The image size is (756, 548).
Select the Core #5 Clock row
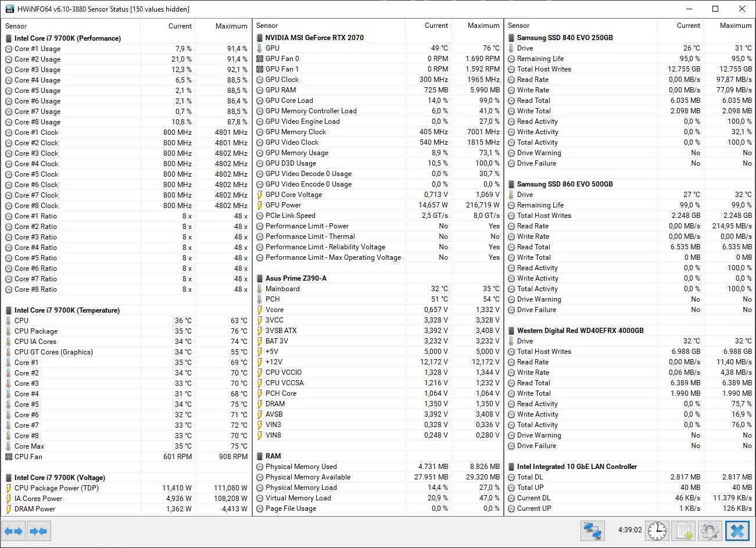click(127, 174)
